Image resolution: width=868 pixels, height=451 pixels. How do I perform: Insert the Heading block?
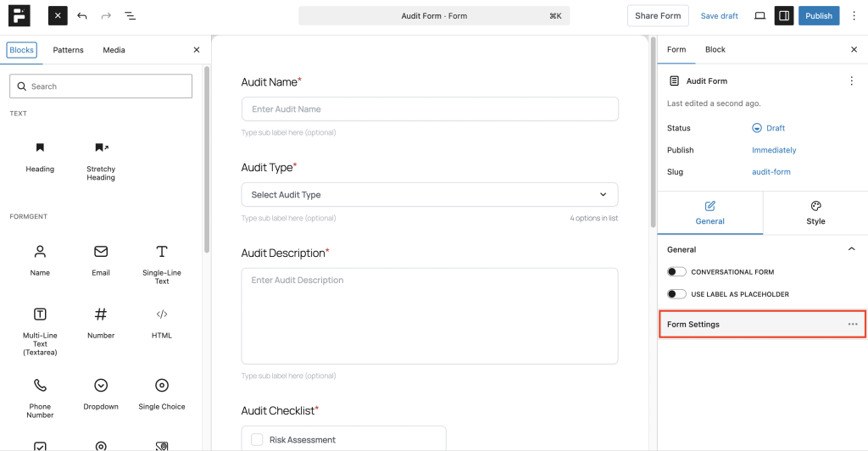click(x=40, y=157)
